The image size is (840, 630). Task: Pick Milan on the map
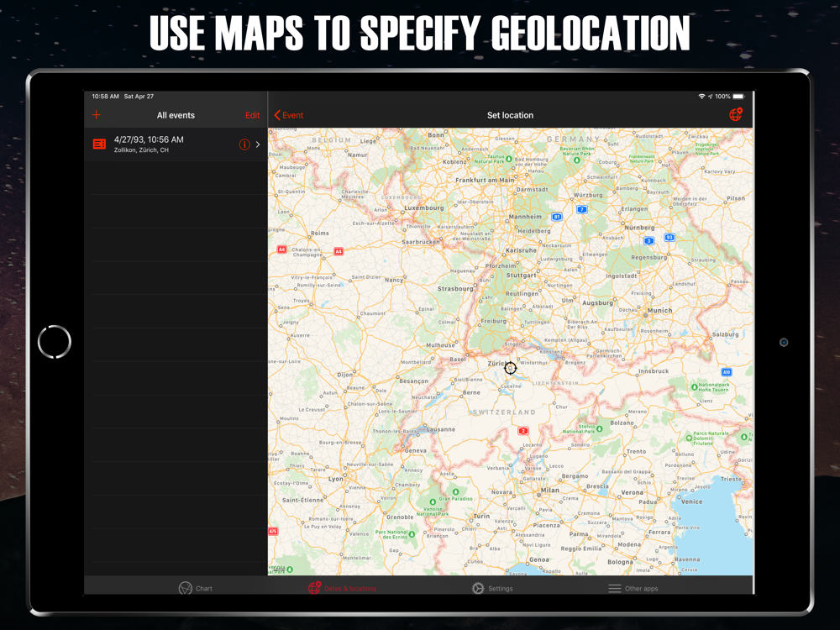(549, 490)
